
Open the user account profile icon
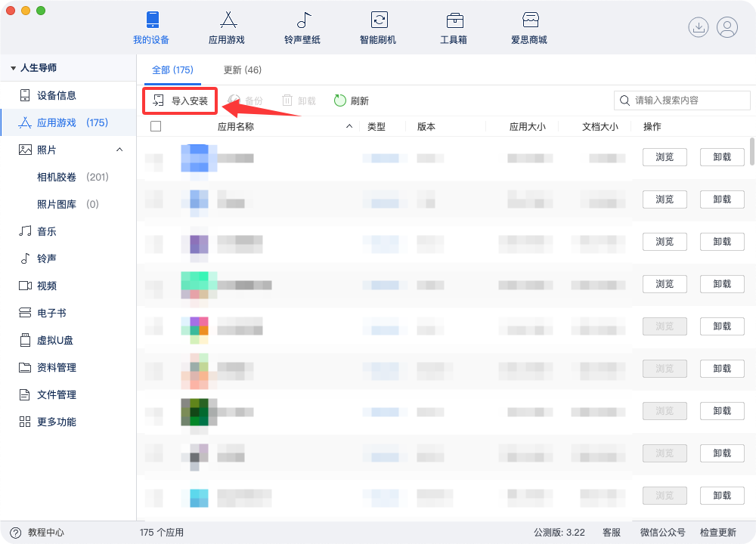pyautogui.click(x=727, y=28)
